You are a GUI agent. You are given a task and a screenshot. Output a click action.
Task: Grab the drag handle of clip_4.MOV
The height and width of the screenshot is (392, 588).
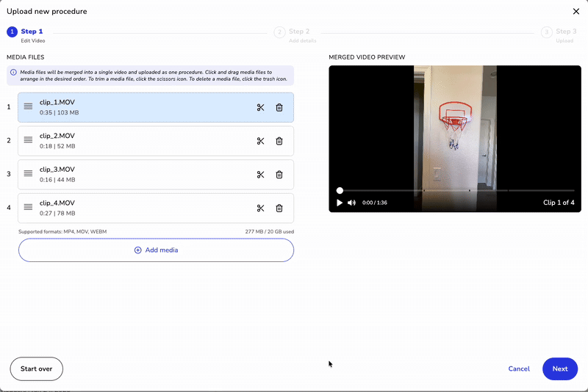click(28, 207)
